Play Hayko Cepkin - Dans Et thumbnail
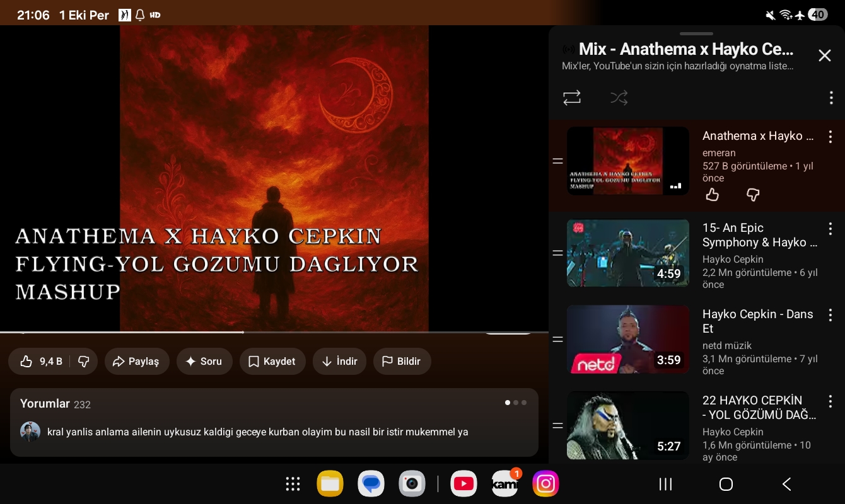The height and width of the screenshot is (504, 845). (x=628, y=340)
